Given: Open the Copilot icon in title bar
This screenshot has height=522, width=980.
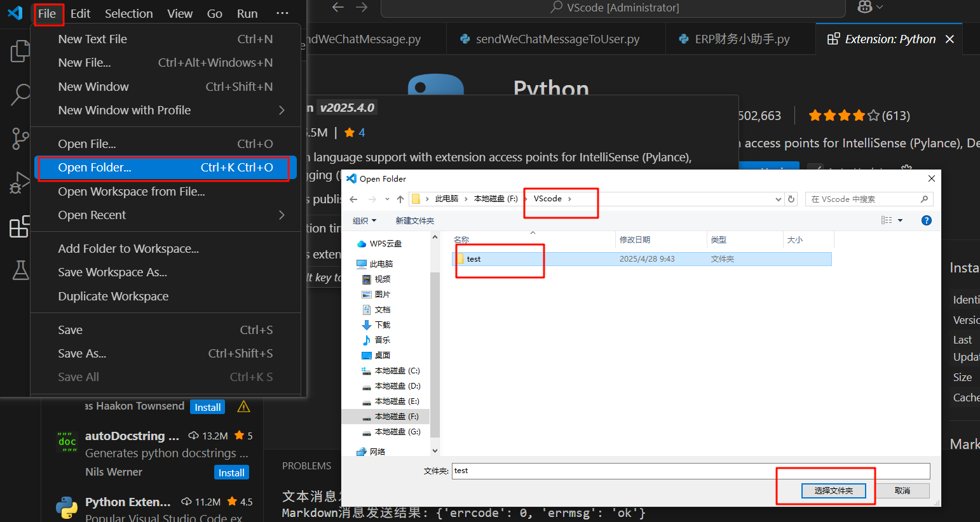Looking at the screenshot, I should (865, 7).
